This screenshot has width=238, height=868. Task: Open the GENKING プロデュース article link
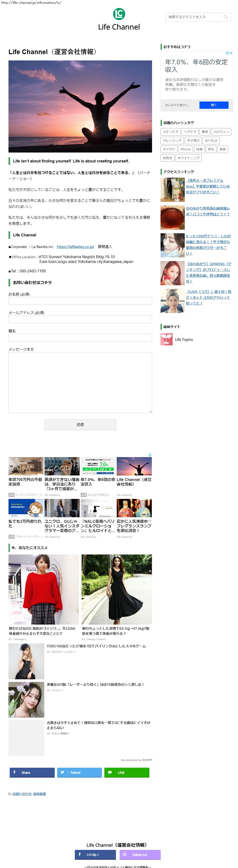[x=208, y=273]
